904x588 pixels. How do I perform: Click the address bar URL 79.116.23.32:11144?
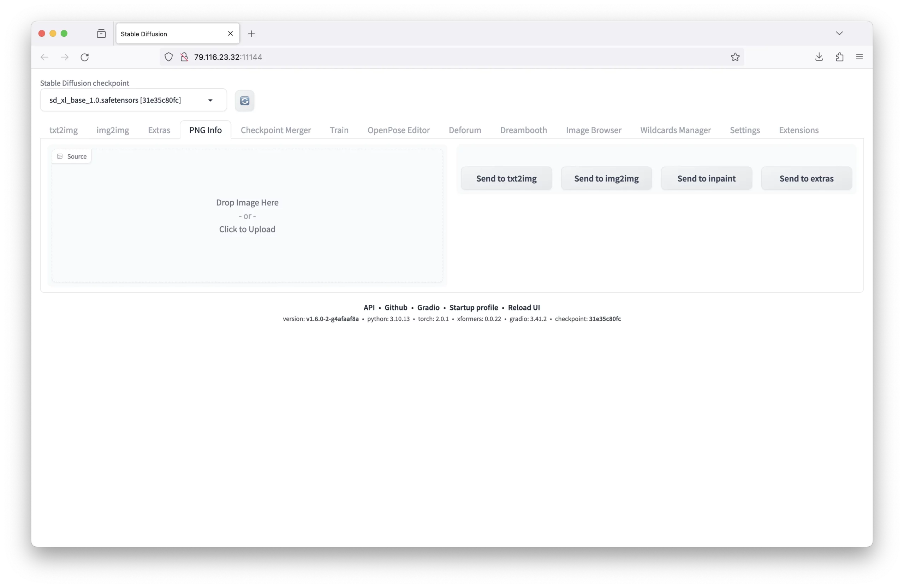(228, 57)
